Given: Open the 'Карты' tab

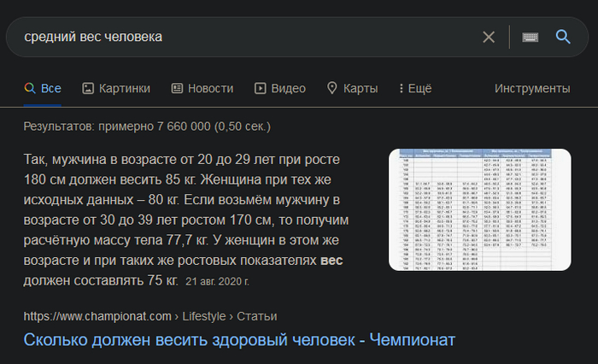Looking at the screenshot, I should 352,88.
